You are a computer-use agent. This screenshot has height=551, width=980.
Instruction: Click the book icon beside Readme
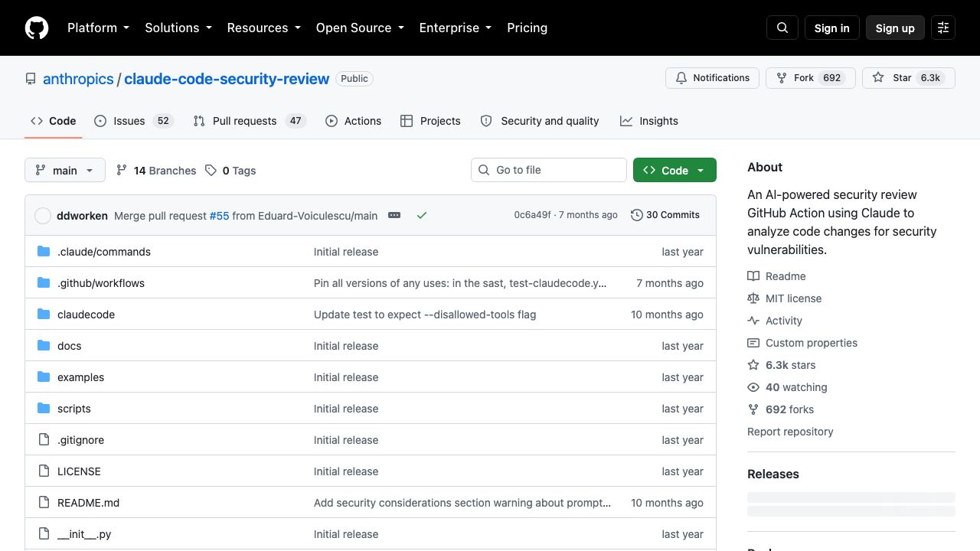[x=753, y=276]
